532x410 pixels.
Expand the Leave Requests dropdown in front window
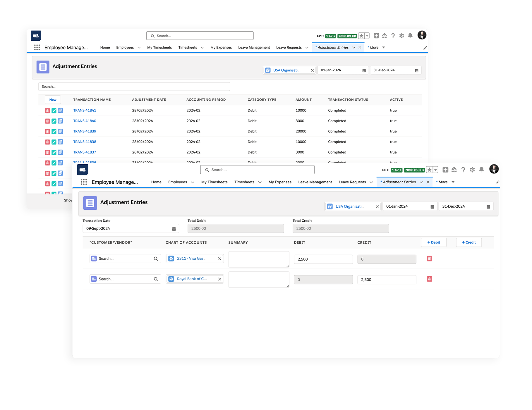(371, 182)
